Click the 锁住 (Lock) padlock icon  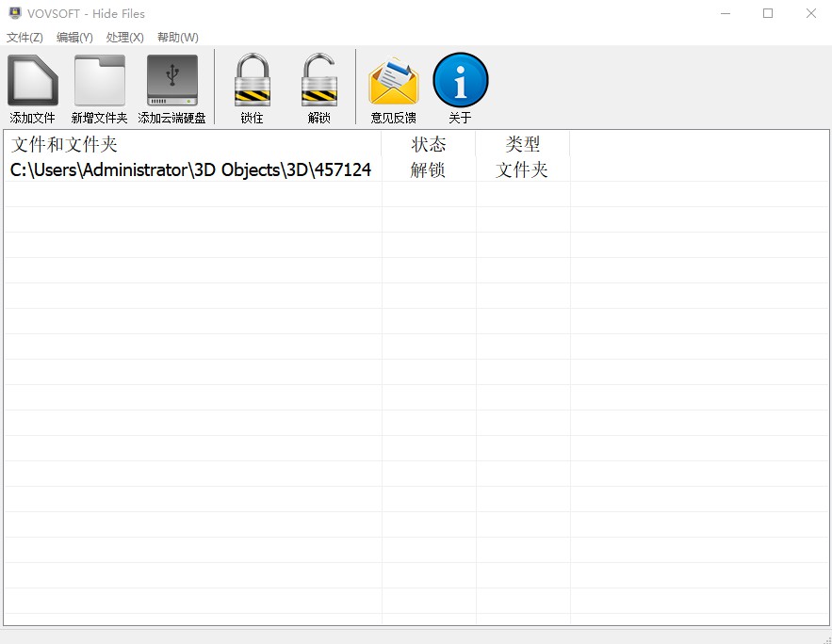click(x=252, y=79)
